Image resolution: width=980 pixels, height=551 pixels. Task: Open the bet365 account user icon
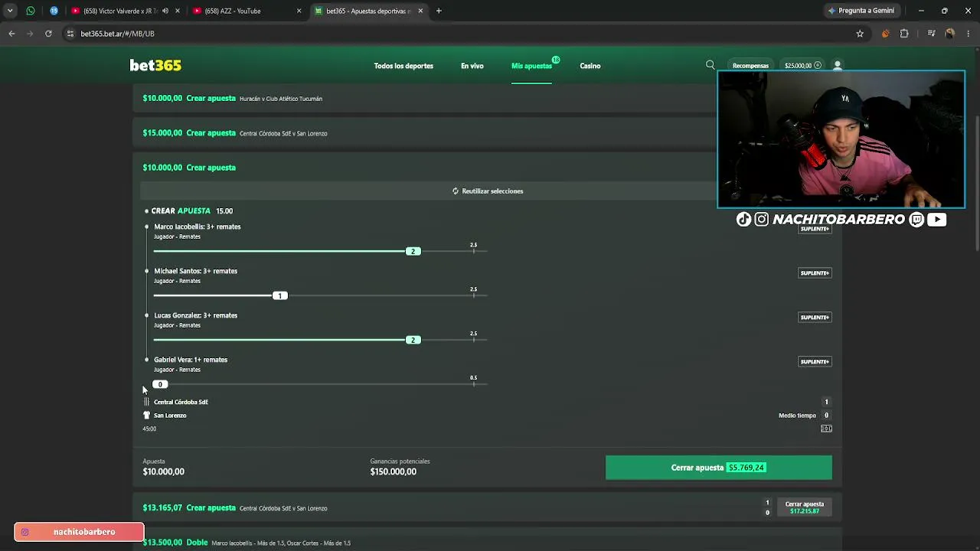click(x=838, y=66)
